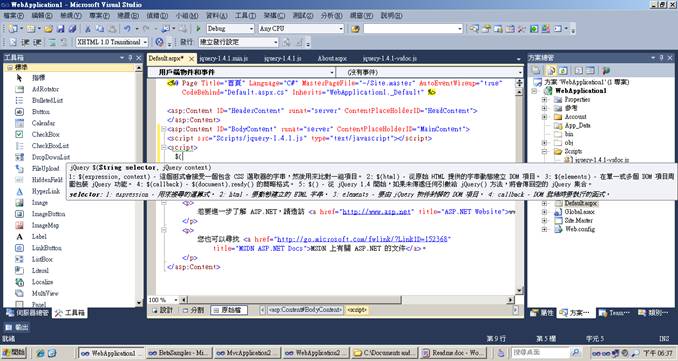The image size is (678, 361).
Task: Click the Refresh icon in Solution Explorer toolbar
Action: pos(563,70)
